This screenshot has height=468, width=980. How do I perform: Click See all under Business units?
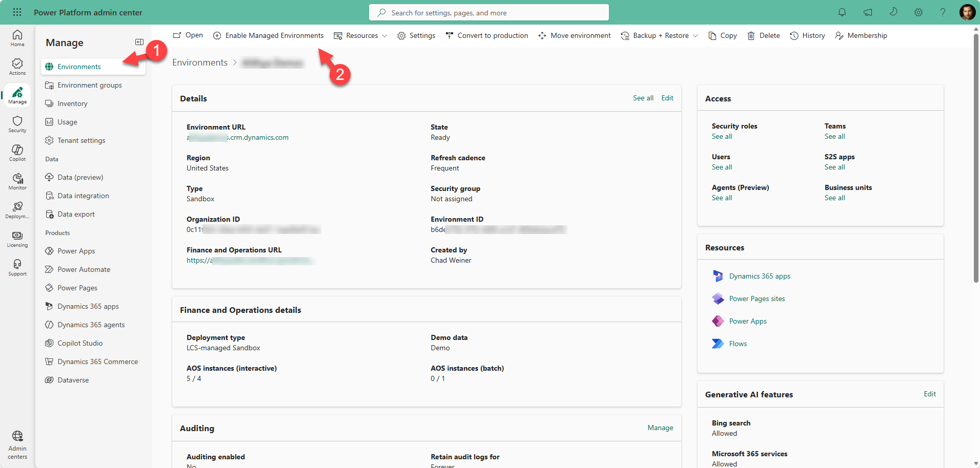coord(834,198)
